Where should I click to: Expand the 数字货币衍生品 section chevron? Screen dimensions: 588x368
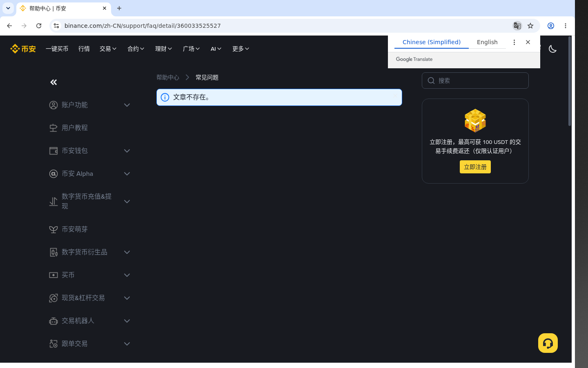tap(127, 252)
